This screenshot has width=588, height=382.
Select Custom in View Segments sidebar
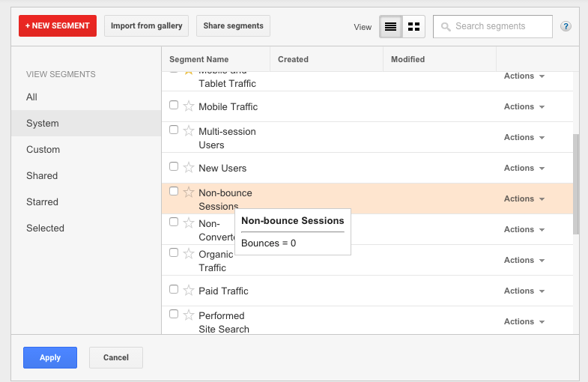coord(43,150)
